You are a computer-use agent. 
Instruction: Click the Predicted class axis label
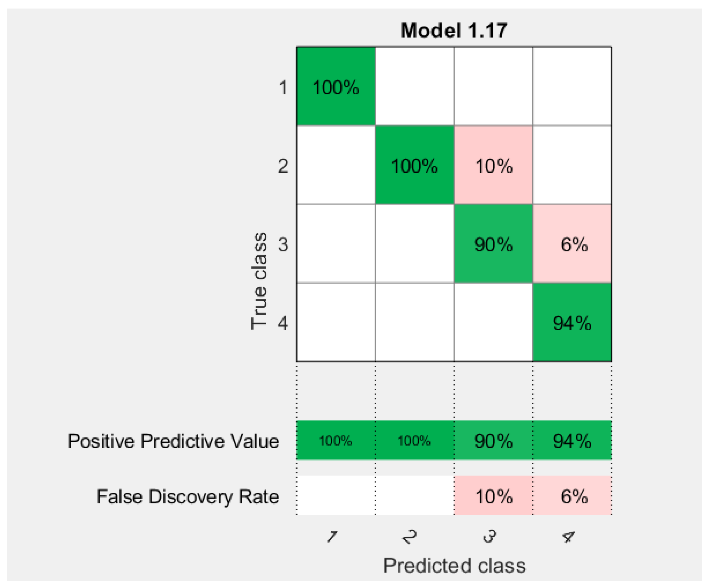pyautogui.click(x=454, y=565)
